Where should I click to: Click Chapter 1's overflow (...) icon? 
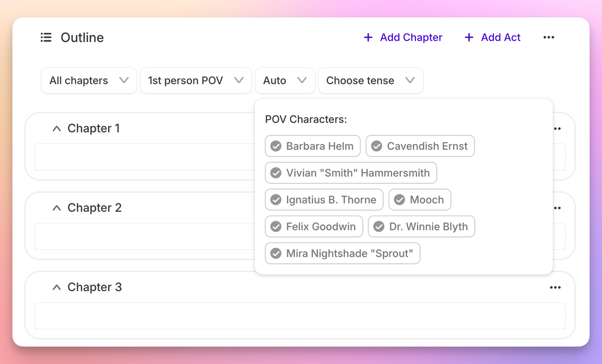(x=557, y=128)
